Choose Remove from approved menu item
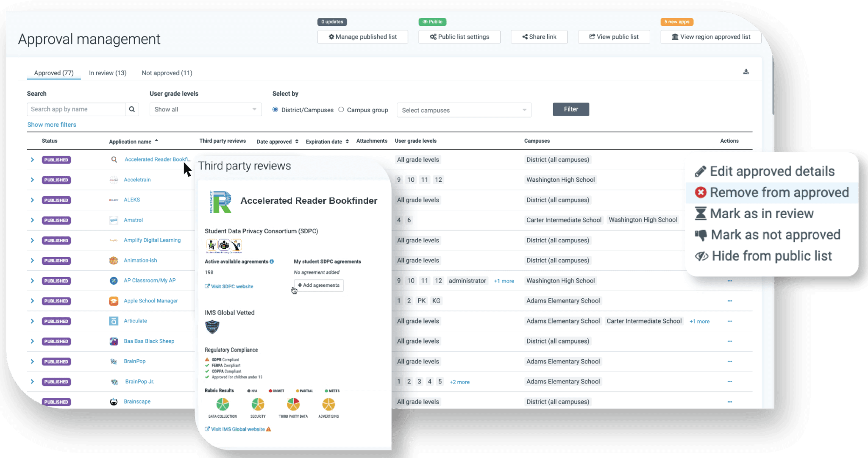The image size is (868, 458). [772, 192]
